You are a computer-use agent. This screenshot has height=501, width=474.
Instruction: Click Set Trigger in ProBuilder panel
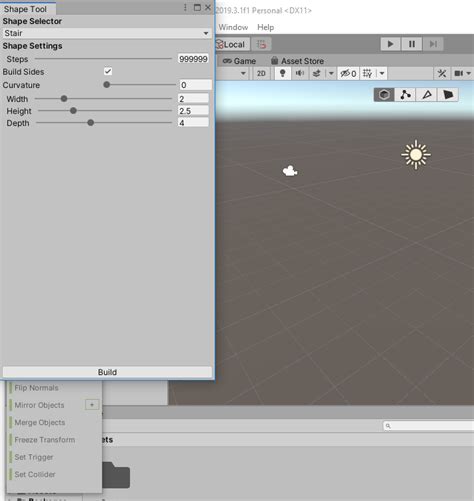34,457
